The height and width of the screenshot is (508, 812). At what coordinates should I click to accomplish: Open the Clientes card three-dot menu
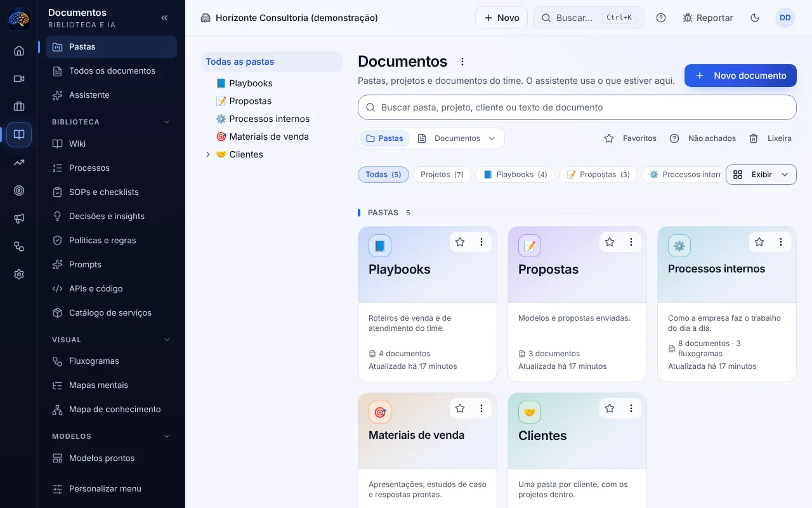click(x=631, y=408)
